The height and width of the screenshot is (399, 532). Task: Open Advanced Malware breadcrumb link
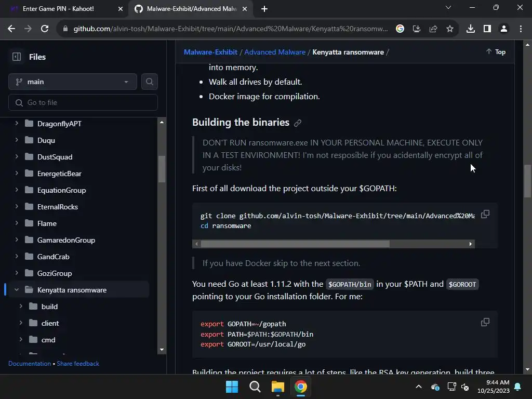275,52
